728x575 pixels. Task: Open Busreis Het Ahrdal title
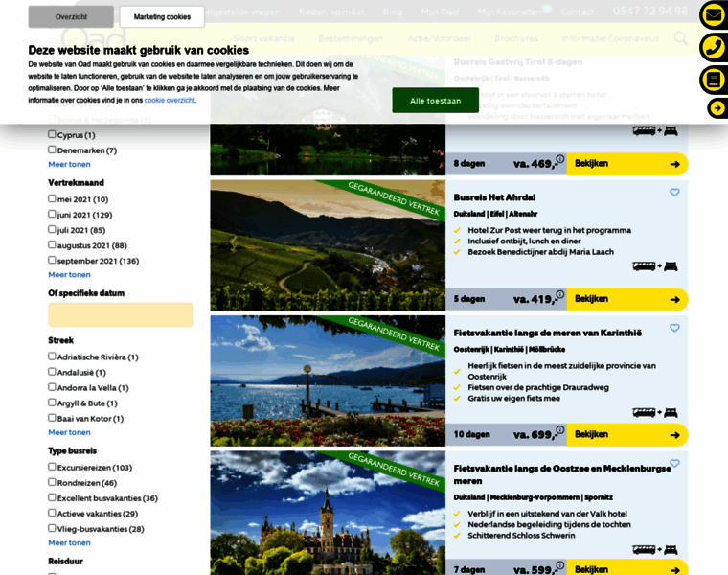point(494,197)
